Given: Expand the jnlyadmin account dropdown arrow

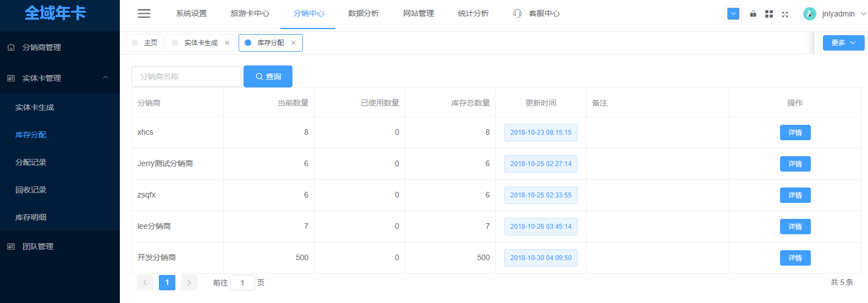Looking at the screenshot, I should (x=863, y=14).
